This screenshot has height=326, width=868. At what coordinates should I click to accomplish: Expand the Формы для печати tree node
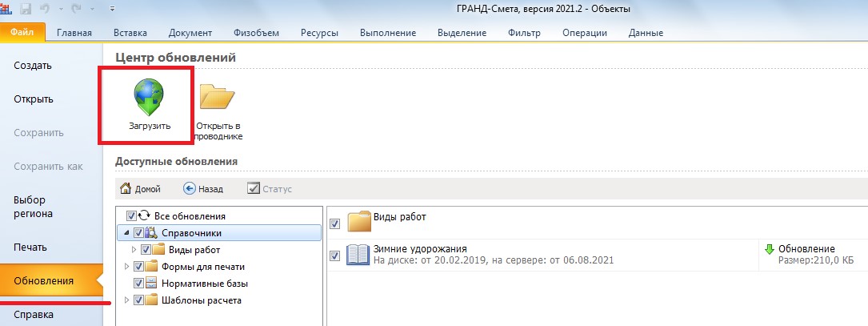click(125, 267)
